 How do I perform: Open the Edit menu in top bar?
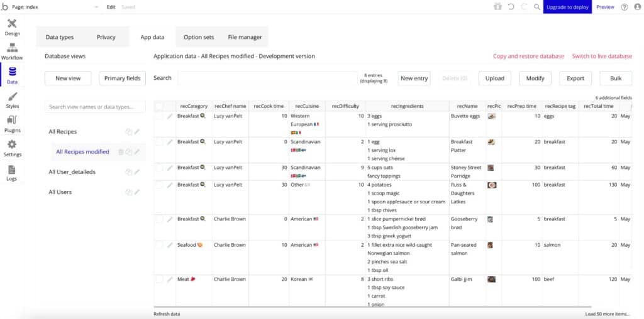pyautogui.click(x=111, y=7)
